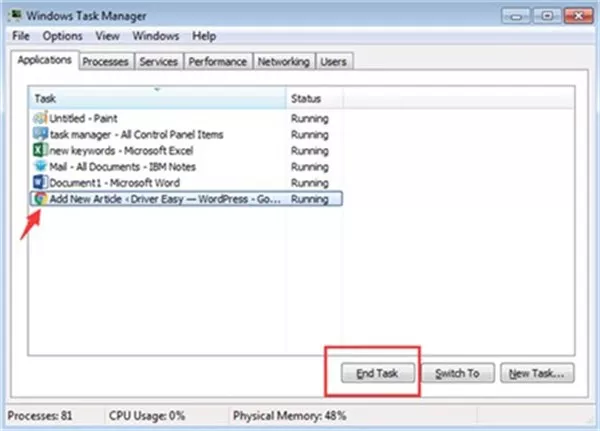Click the Excel icon beside new keywords

[40, 150]
